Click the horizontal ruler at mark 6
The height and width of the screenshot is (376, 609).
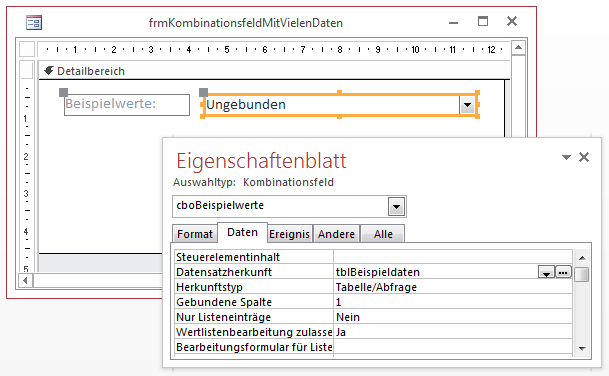tap(264, 50)
